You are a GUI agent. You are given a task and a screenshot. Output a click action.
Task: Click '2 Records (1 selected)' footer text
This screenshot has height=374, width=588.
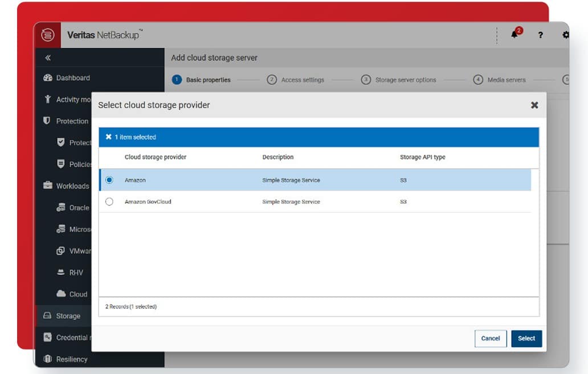pos(131,307)
